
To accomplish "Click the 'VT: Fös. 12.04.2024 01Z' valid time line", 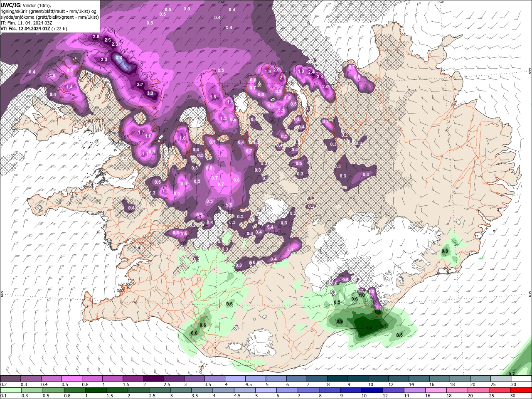I will pyautogui.click(x=25, y=29).
